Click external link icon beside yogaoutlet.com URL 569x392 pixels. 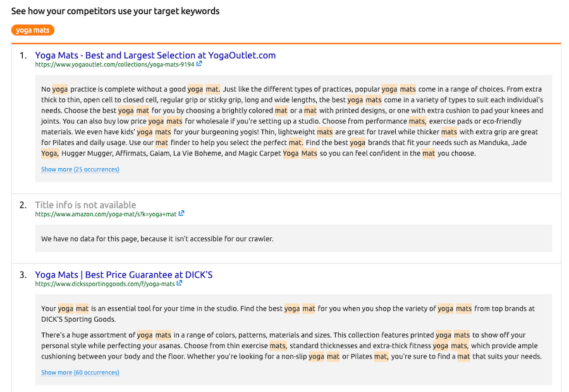pyautogui.click(x=199, y=64)
